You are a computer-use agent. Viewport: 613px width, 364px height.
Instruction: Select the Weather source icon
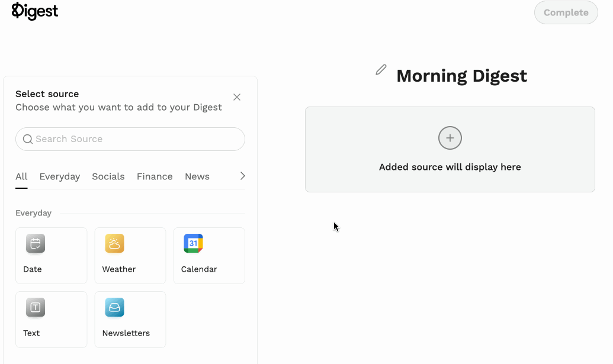click(x=114, y=244)
